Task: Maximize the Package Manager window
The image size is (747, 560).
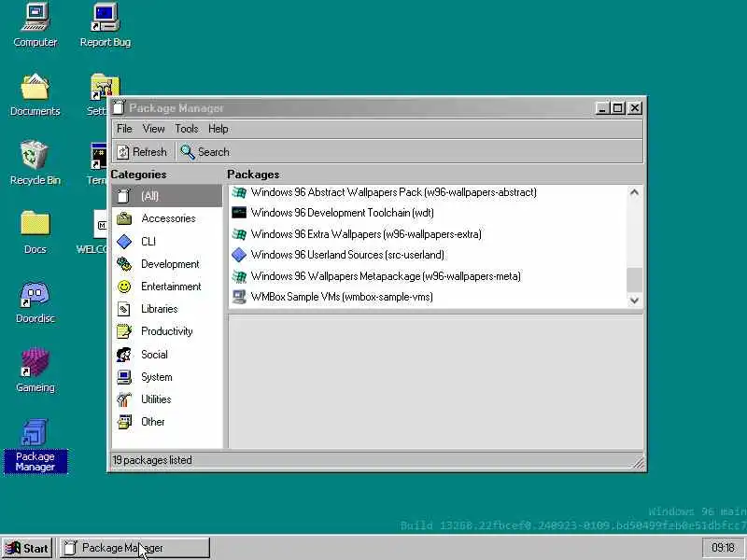Action: pyautogui.click(x=618, y=108)
